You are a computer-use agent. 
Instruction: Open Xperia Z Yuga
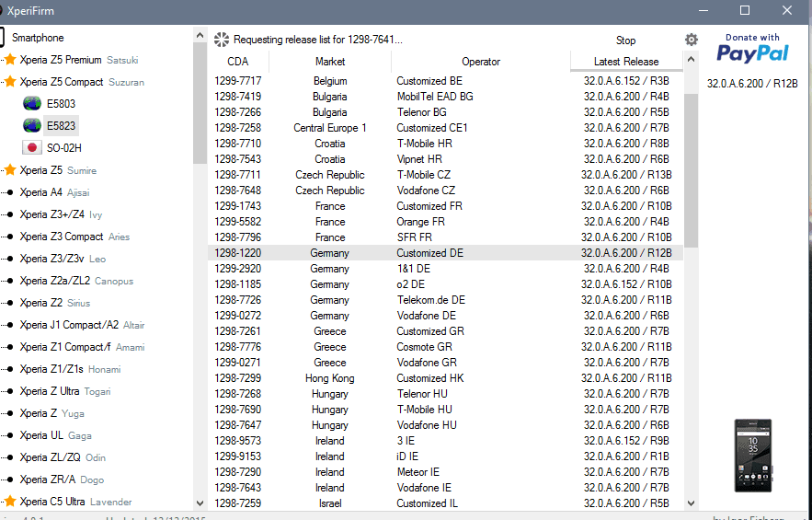click(51, 413)
